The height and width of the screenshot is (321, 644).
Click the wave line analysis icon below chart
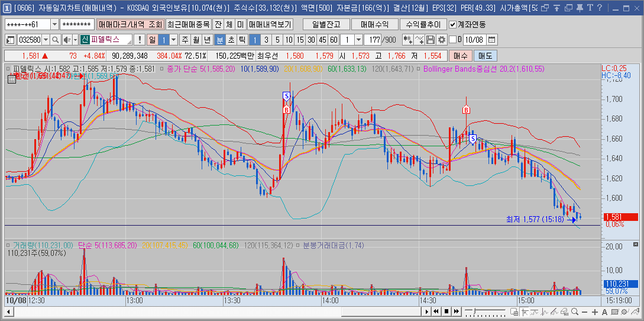(535, 312)
